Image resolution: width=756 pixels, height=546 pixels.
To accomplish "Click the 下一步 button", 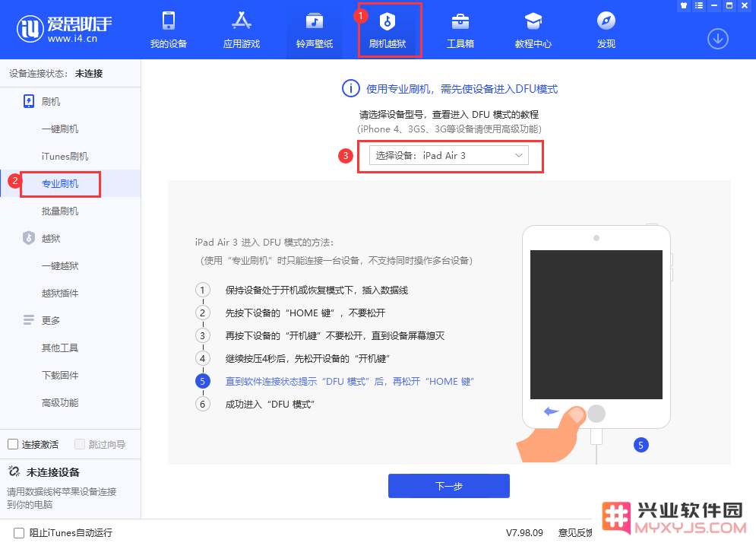I will coord(449,486).
